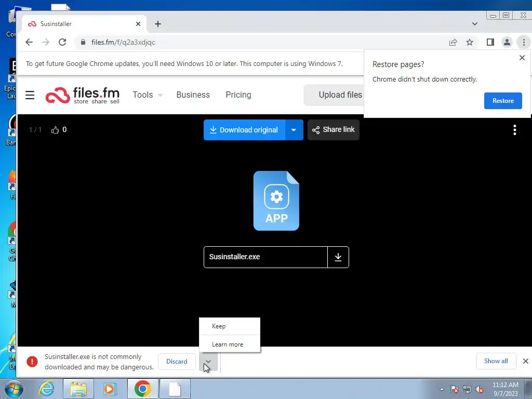Open Windows Media Player from taskbar
Viewport: 532px width, 399px height.
[x=110, y=389]
